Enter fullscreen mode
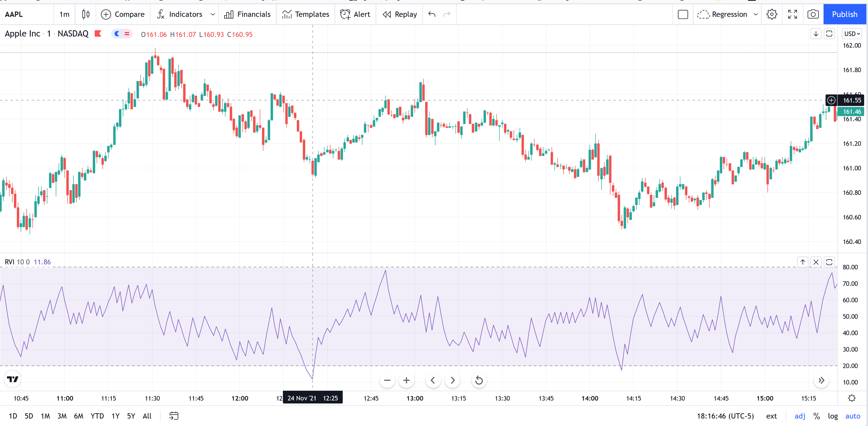The width and height of the screenshot is (868, 426). tap(793, 14)
